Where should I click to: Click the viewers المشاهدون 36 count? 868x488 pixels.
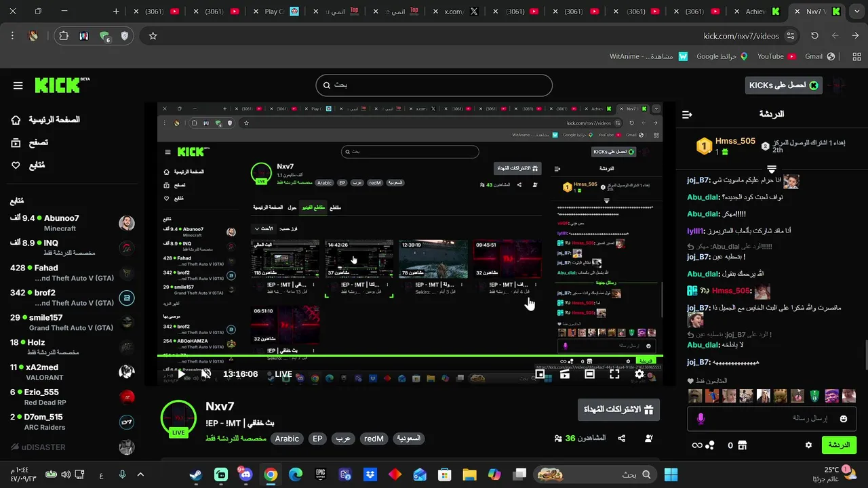pyautogui.click(x=580, y=439)
